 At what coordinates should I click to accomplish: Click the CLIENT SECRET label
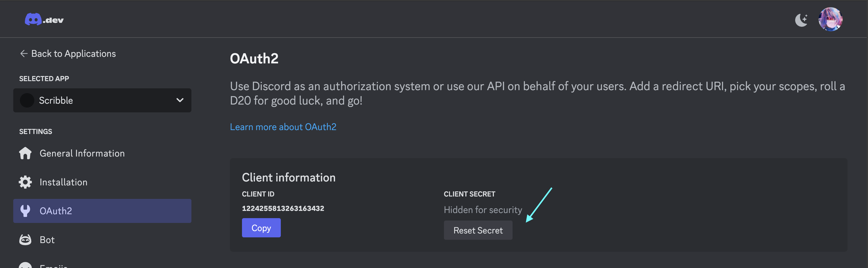[470, 194]
